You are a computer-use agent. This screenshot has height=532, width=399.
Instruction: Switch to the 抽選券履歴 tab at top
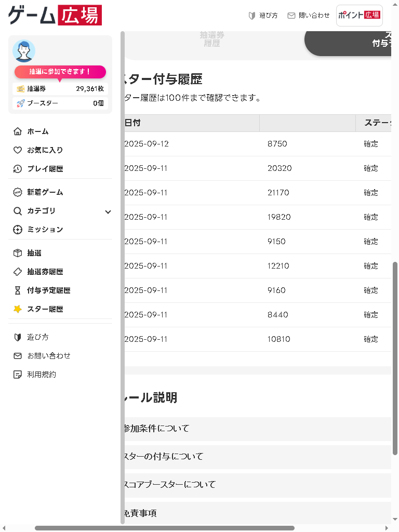(x=212, y=39)
